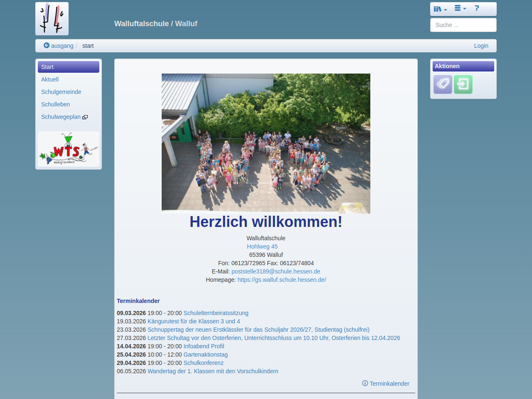532x399 pixels.
Task: Open the Hohlweg 45 address link
Action: (262, 246)
